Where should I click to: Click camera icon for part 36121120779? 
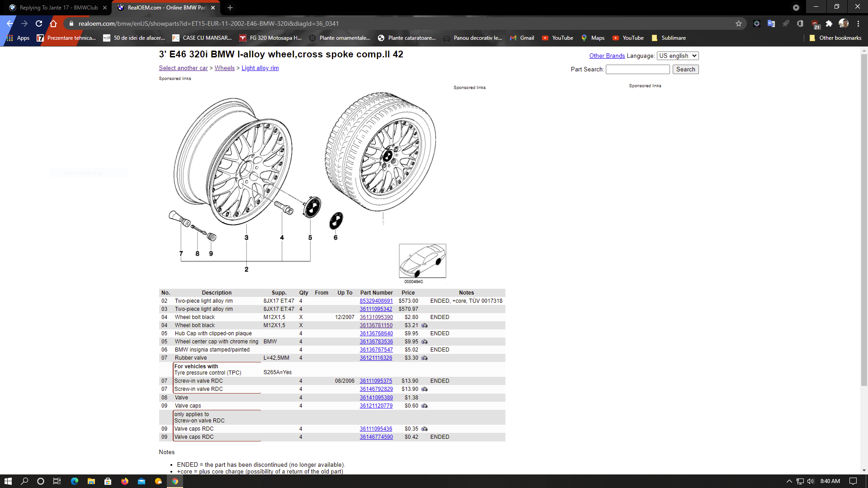pos(425,406)
